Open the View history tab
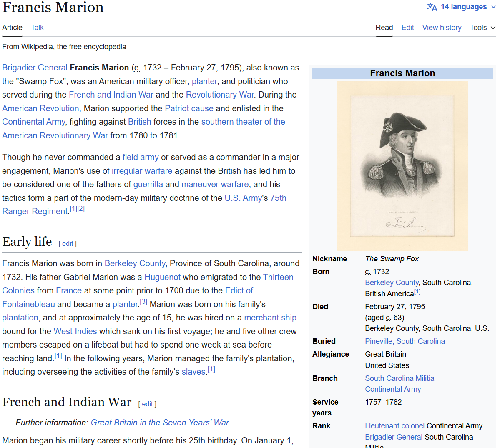The width and height of the screenshot is (500, 448). point(442,28)
